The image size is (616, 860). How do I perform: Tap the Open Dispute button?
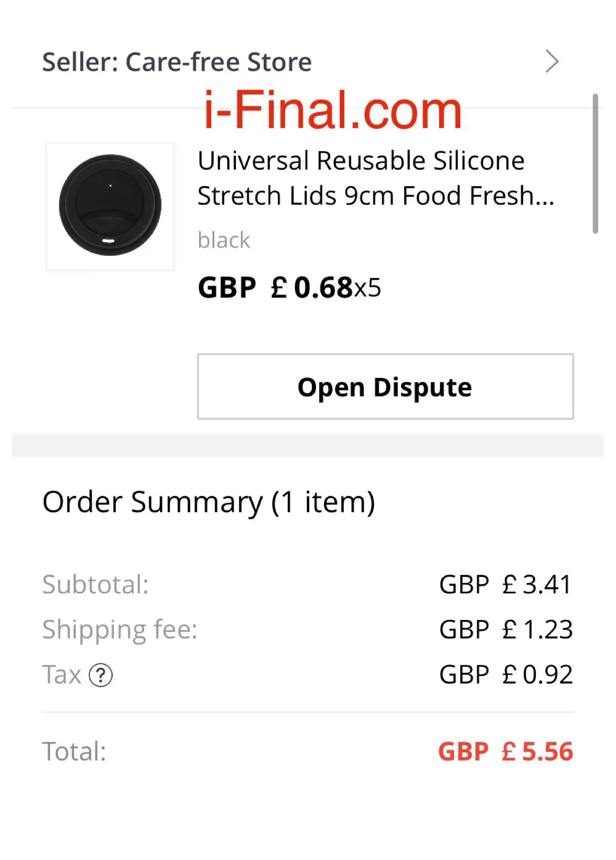pos(385,386)
